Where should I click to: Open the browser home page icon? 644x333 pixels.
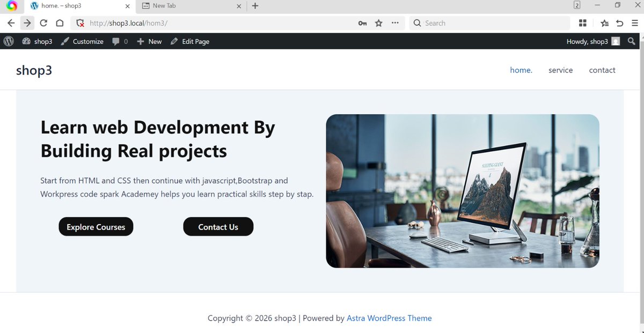[x=60, y=23]
